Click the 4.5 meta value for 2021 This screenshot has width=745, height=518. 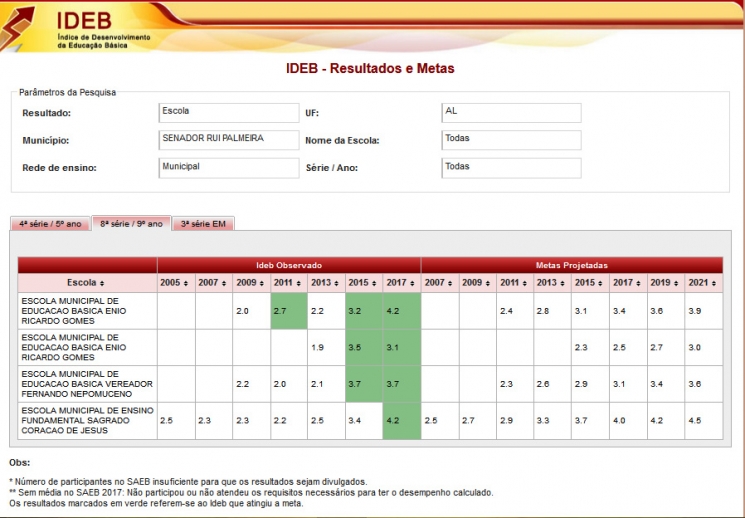tap(695, 421)
